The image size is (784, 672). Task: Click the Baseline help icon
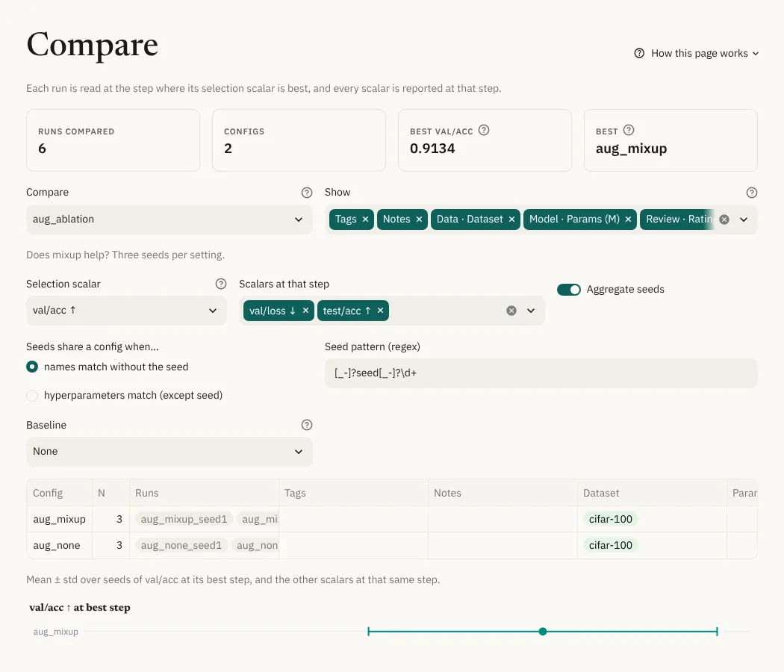306,425
